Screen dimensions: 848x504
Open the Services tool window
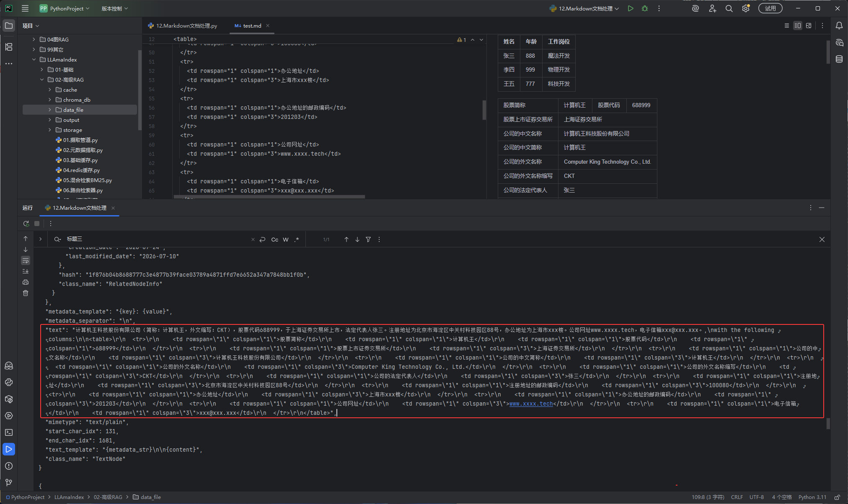click(x=9, y=416)
